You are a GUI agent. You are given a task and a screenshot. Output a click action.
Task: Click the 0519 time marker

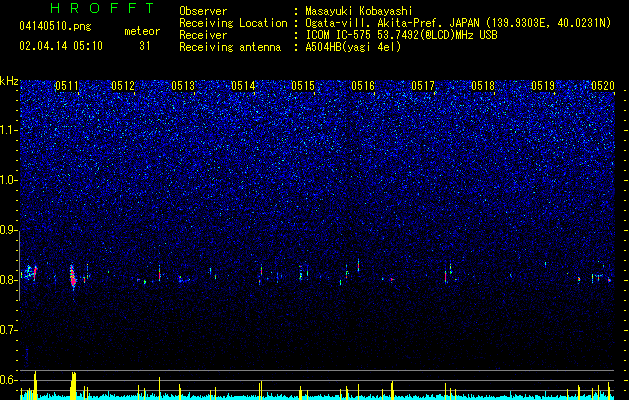click(543, 86)
